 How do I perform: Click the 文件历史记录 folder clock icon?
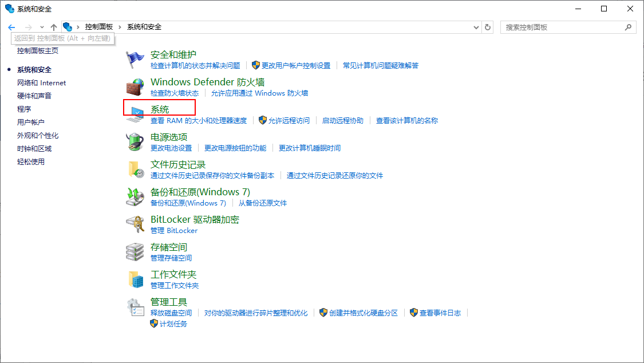(x=136, y=169)
